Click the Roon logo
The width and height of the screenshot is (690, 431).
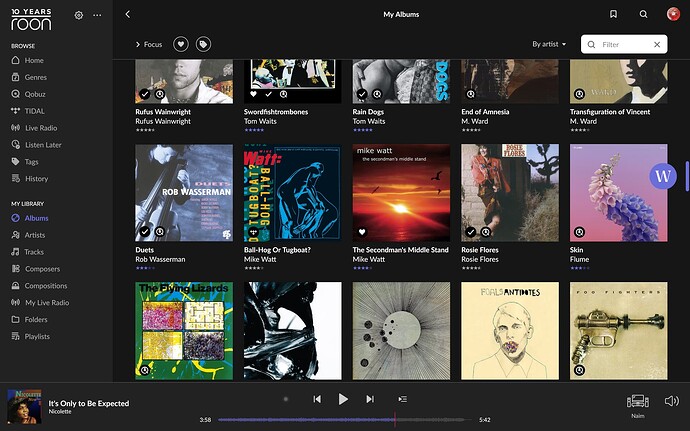click(31, 20)
